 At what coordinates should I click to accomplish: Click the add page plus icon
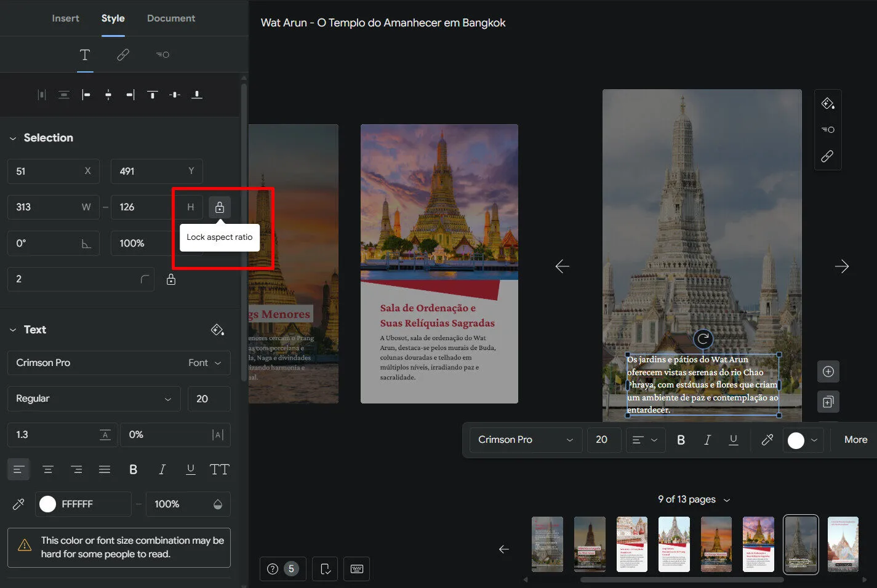tap(828, 371)
